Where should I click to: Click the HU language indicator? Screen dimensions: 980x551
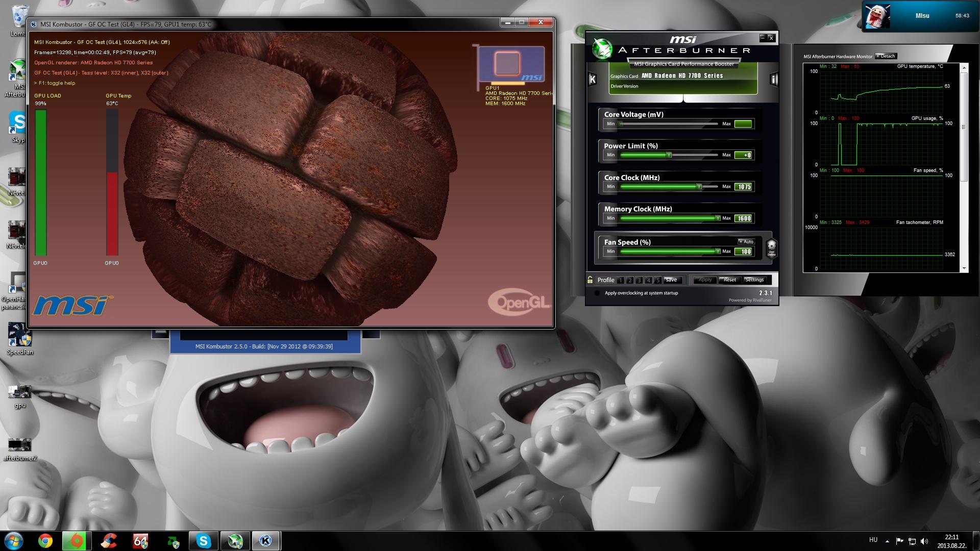point(873,540)
